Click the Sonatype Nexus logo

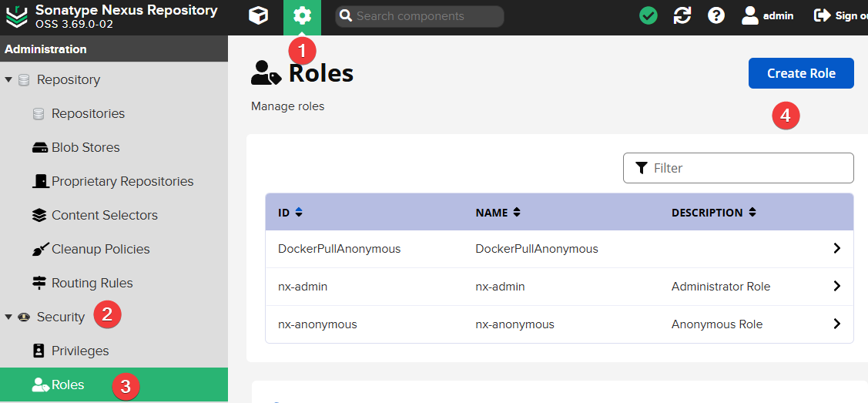(x=17, y=16)
